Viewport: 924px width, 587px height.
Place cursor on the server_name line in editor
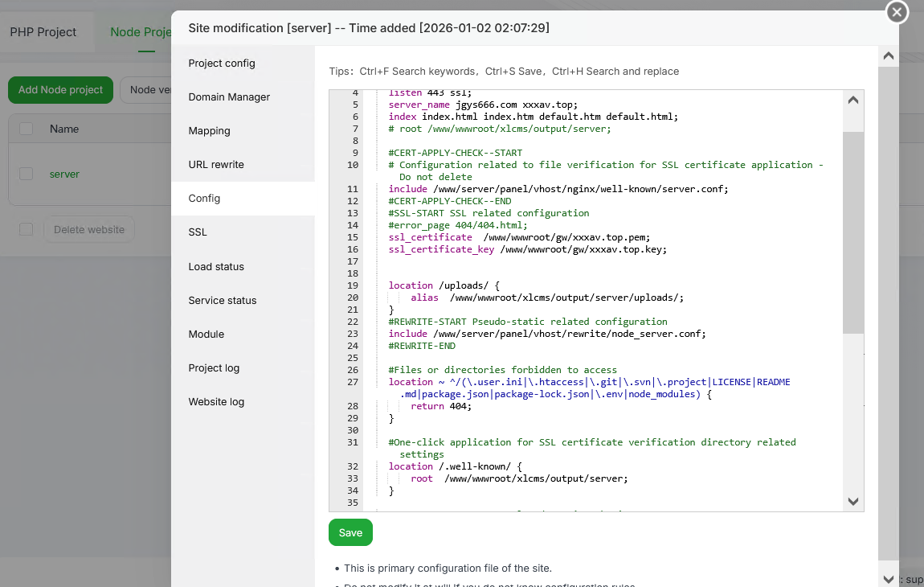(482, 105)
